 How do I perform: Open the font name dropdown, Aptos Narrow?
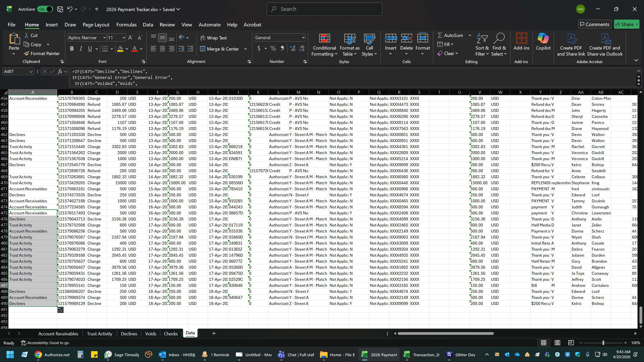click(x=104, y=38)
